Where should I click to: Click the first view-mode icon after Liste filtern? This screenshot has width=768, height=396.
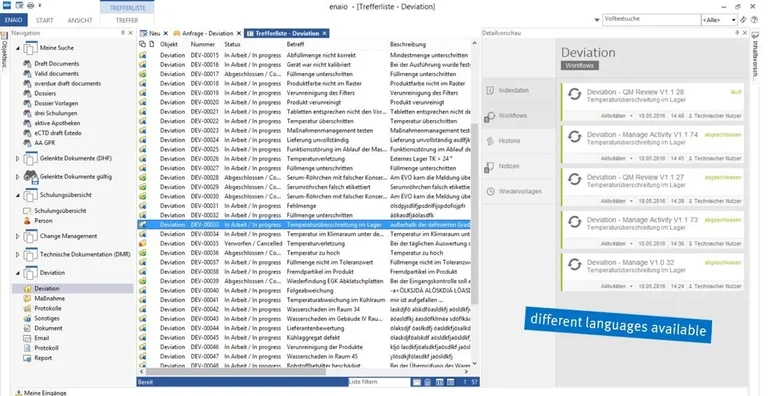[x=416, y=382]
